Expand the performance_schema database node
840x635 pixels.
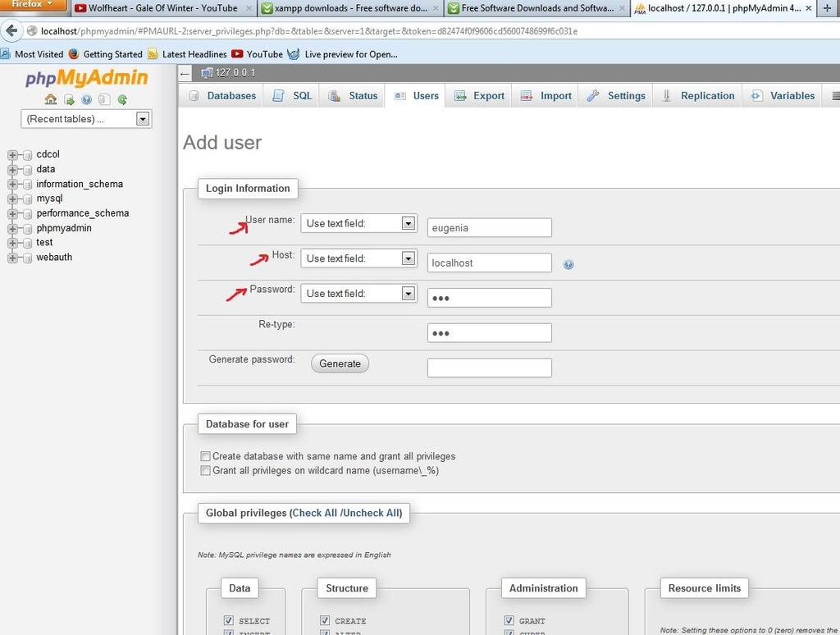tap(12, 214)
